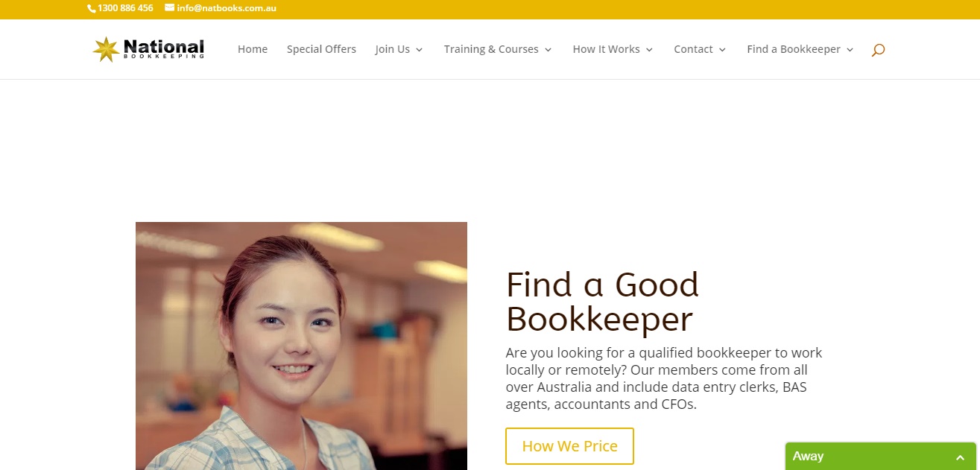Expand Find a Bookkeeper menu chevron
This screenshot has height=470, width=980.
tap(850, 50)
